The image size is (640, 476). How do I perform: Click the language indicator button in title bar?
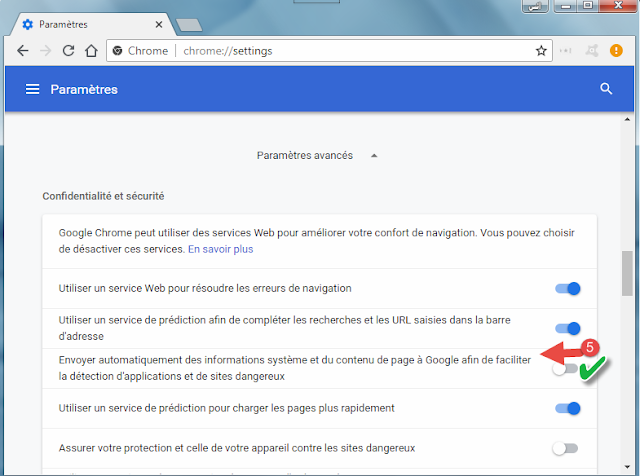pyautogui.click(x=535, y=6)
